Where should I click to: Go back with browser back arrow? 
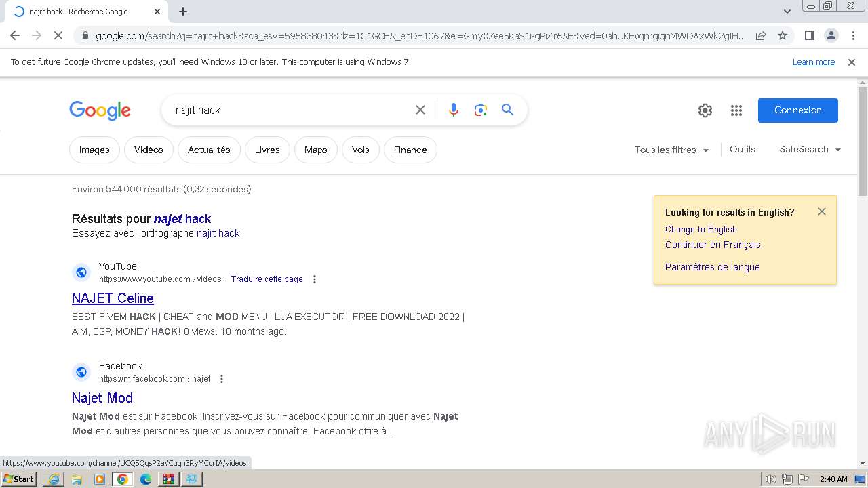coord(15,35)
